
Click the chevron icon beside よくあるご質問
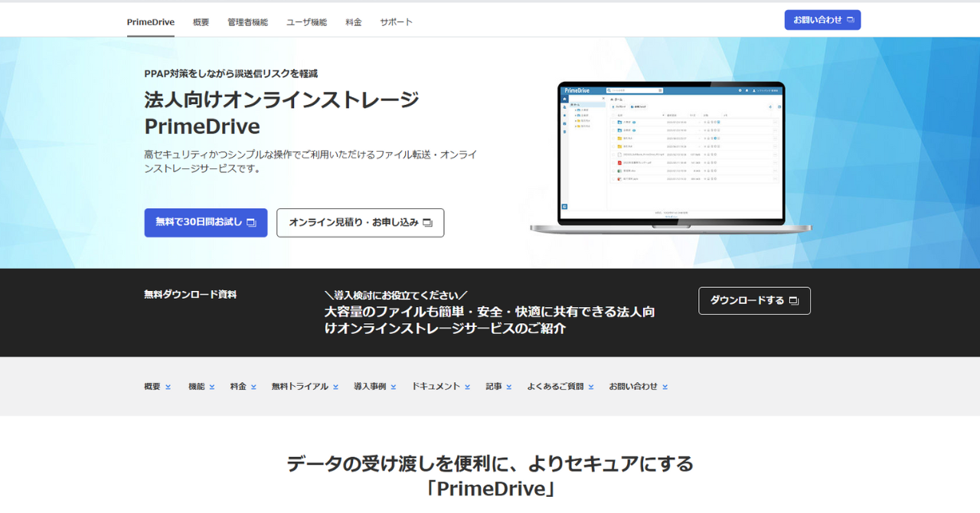(x=591, y=387)
